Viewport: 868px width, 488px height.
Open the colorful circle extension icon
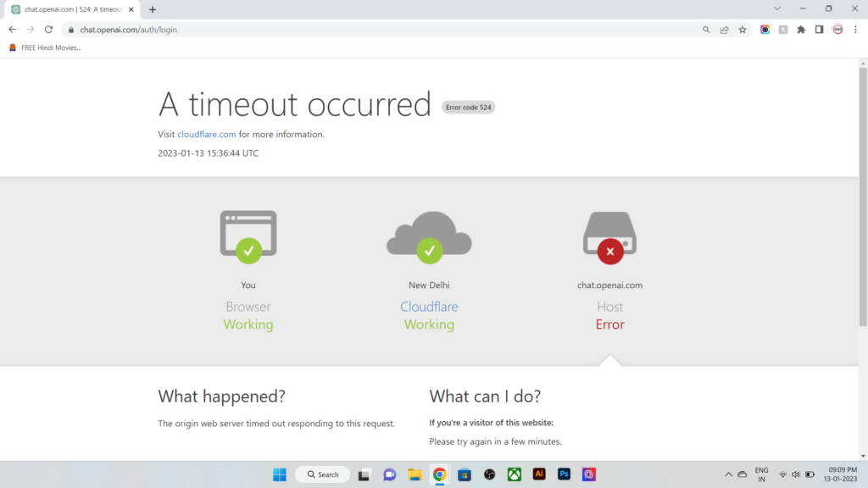click(x=765, y=30)
